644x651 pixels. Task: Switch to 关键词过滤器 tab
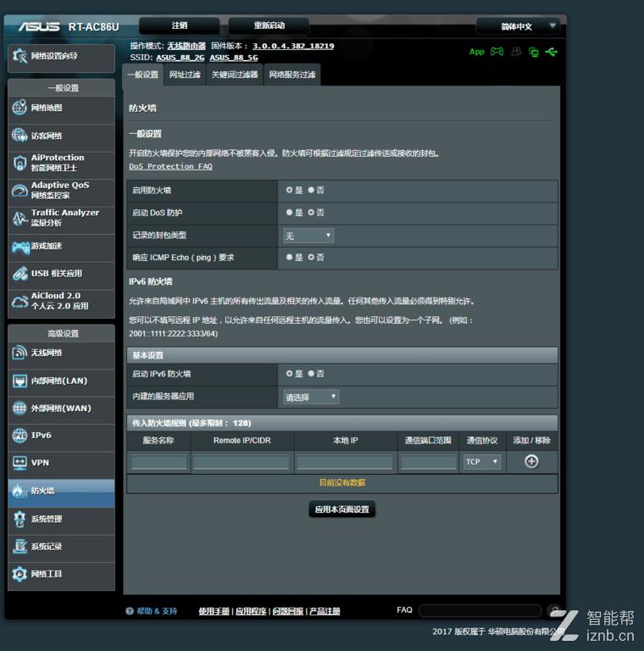(x=235, y=75)
